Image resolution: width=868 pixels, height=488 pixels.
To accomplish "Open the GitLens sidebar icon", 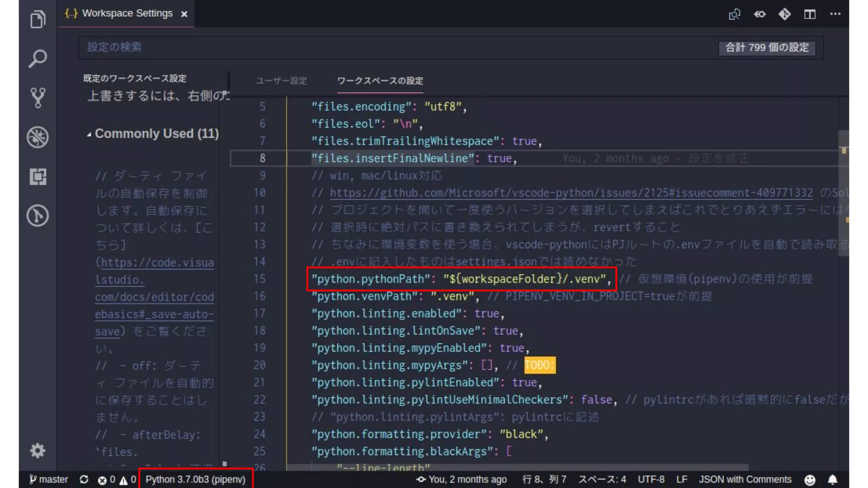I will (38, 216).
